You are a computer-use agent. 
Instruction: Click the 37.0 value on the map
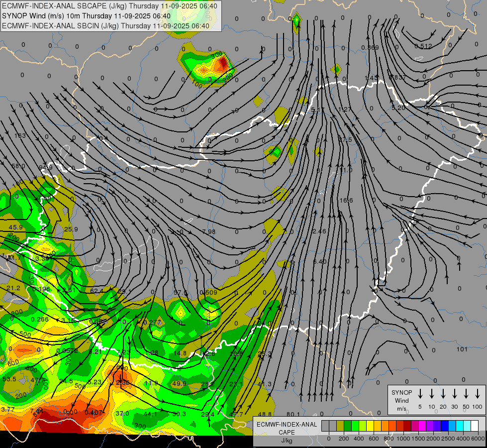coord(122,414)
